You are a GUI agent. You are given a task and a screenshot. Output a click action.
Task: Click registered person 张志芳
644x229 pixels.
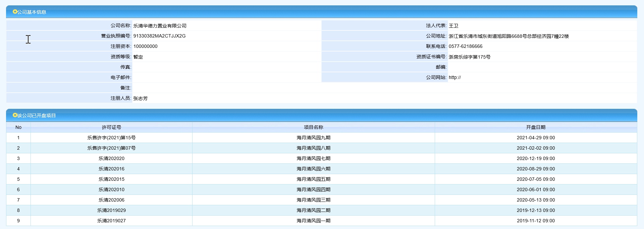click(x=140, y=98)
